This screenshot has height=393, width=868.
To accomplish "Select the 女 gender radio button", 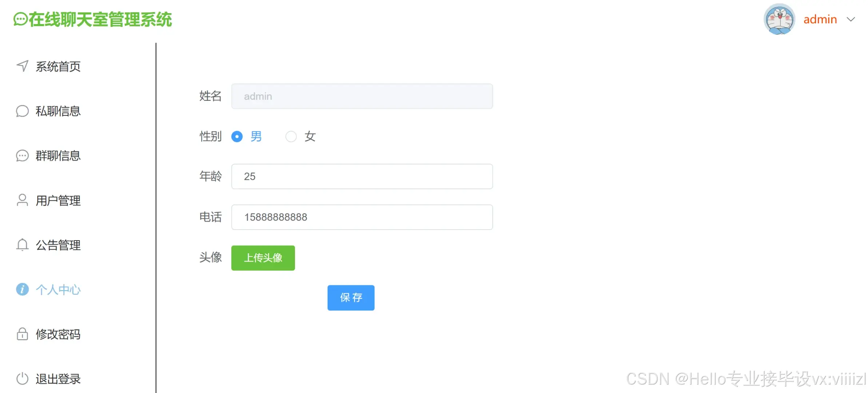I will (x=291, y=136).
